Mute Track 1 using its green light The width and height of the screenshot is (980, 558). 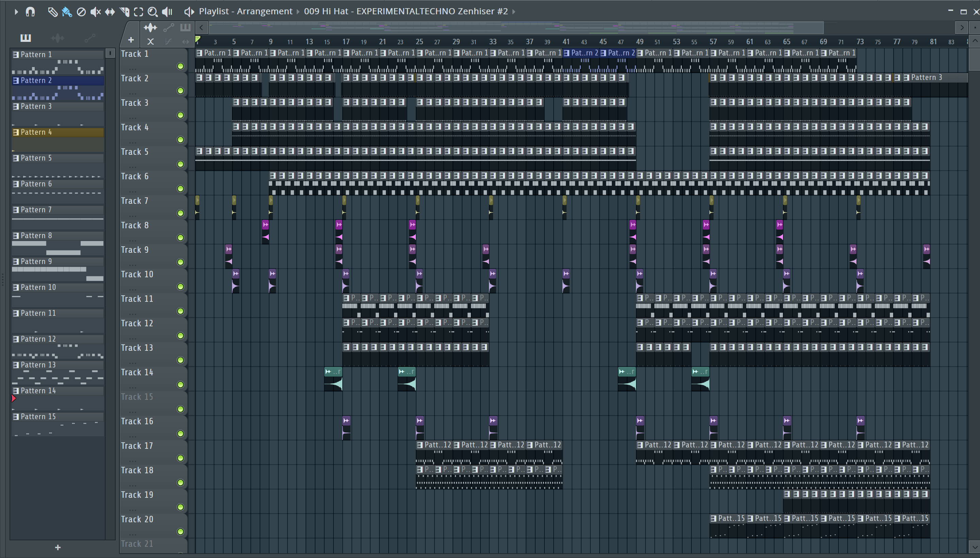tap(180, 66)
